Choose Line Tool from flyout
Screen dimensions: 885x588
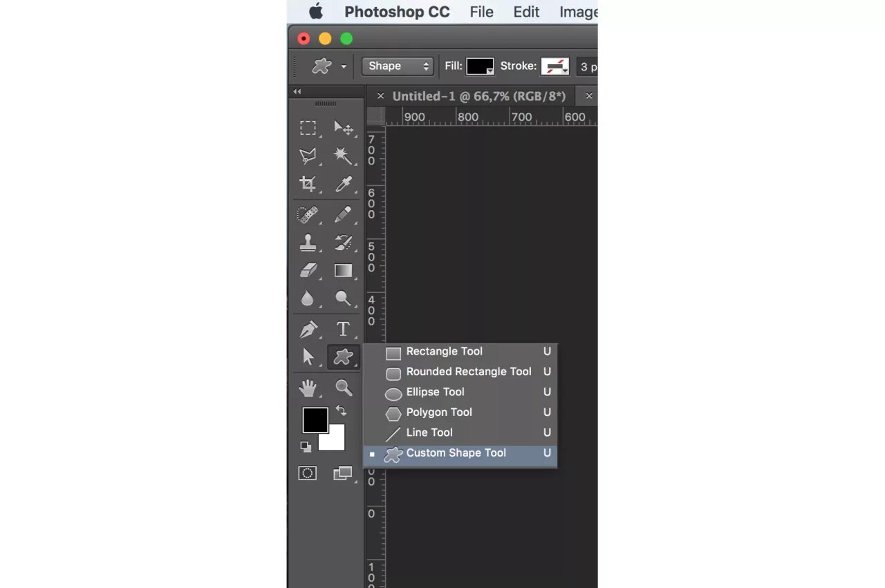[x=460, y=433]
